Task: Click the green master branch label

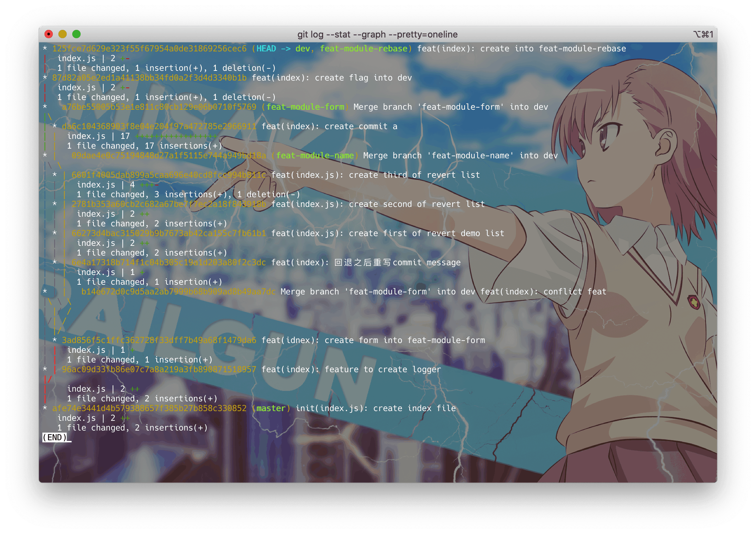Action: 271,408
